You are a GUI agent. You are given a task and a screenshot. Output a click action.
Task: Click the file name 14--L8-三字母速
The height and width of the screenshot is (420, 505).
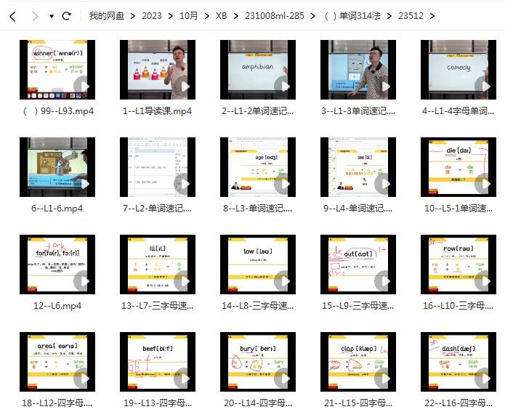[258, 306]
